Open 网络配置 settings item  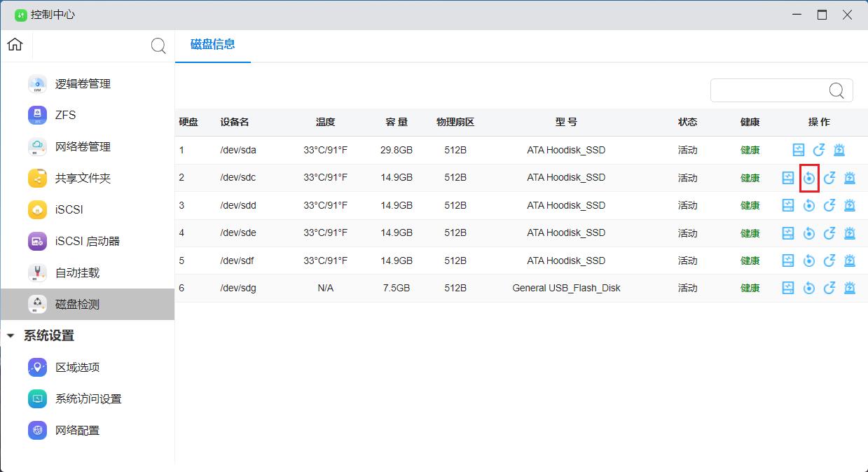[x=77, y=430]
